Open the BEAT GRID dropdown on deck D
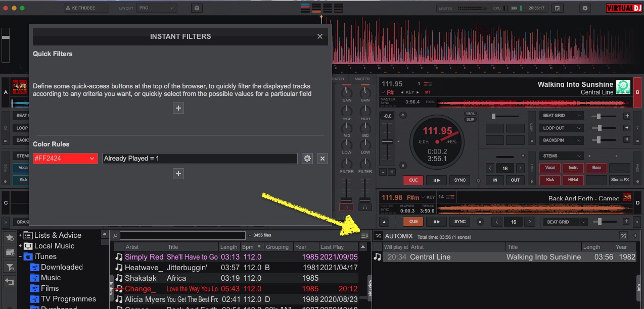This screenshot has width=644, height=309. (565, 222)
